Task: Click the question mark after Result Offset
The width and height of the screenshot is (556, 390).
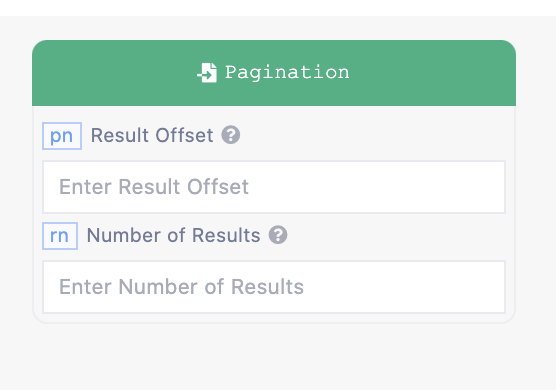Action: pyautogui.click(x=231, y=135)
